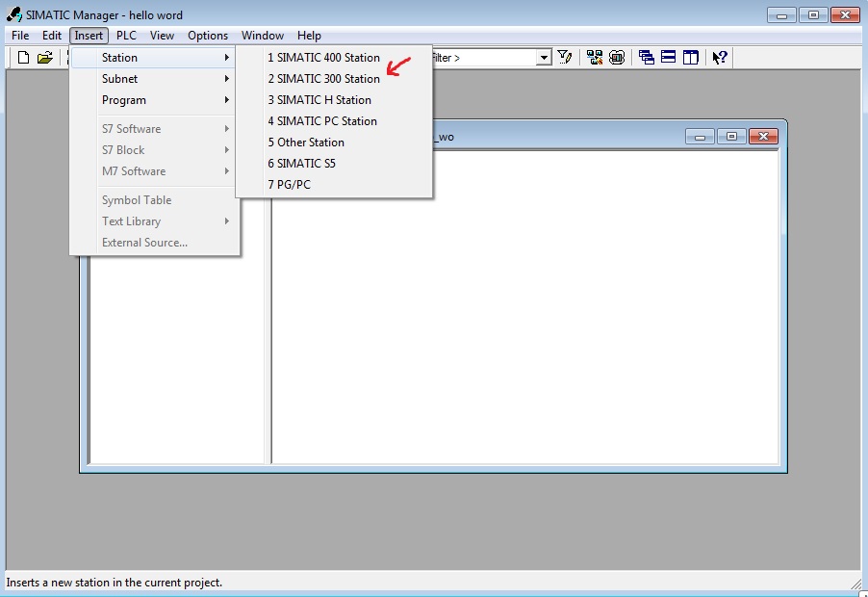Click the filter funnel icon
This screenshot has width=868, height=597.
pos(566,58)
